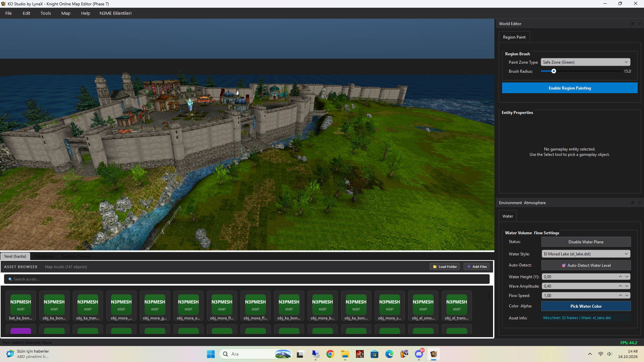The height and width of the screenshot is (362, 644).
Task: Click the Add Files plus button
Action: point(477,267)
